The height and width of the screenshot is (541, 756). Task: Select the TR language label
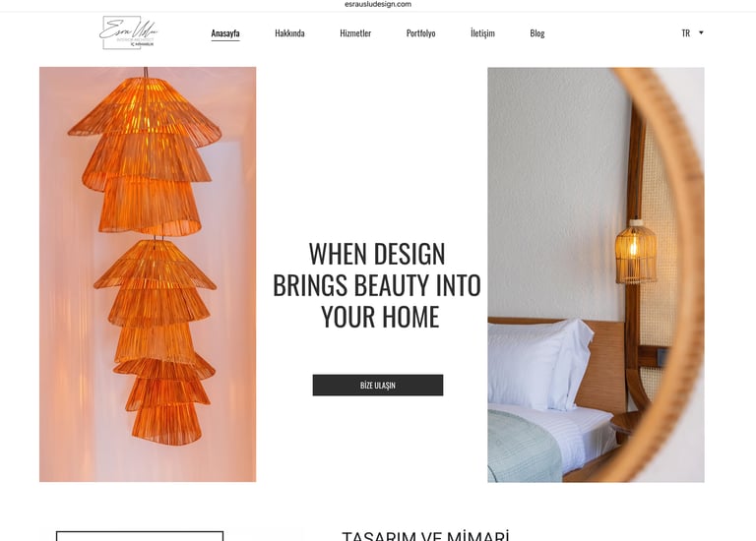point(685,33)
